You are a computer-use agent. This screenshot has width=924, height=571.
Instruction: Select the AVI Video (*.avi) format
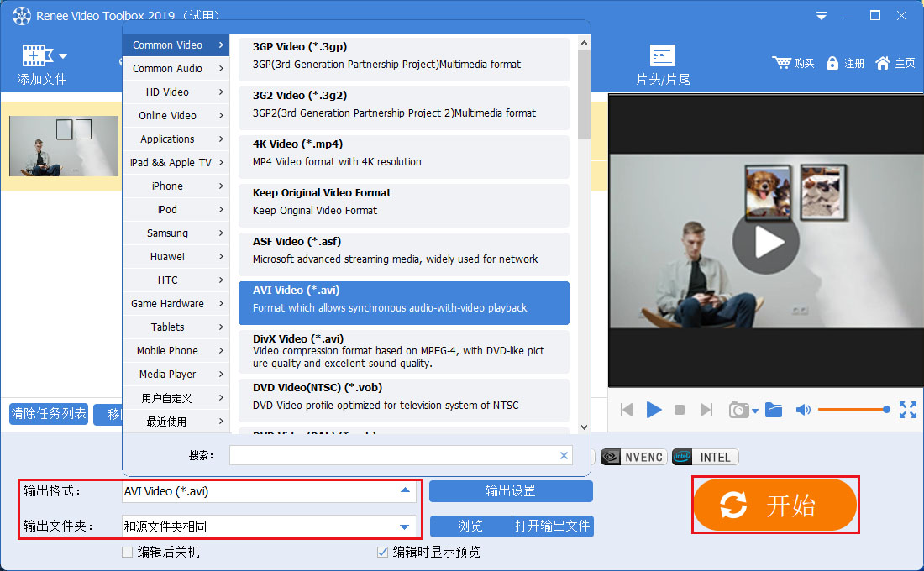(404, 303)
